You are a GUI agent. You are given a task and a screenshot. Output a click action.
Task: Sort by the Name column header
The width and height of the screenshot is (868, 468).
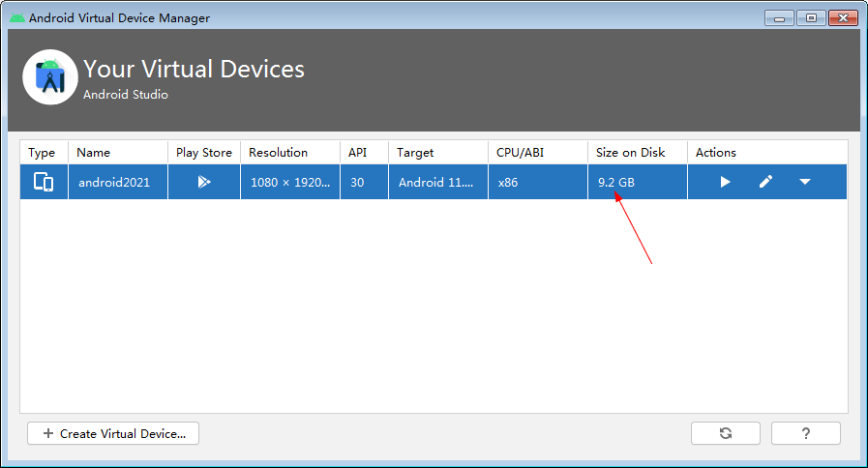point(118,152)
